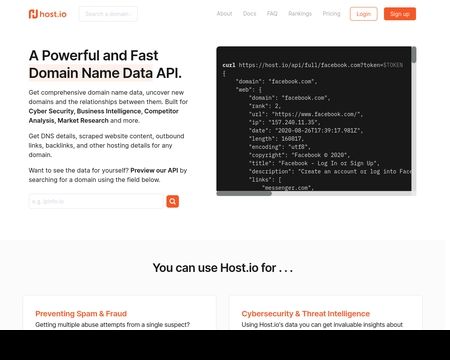Click the 'You can use Host.io for . . .' heading

pyautogui.click(x=223, y=268)
